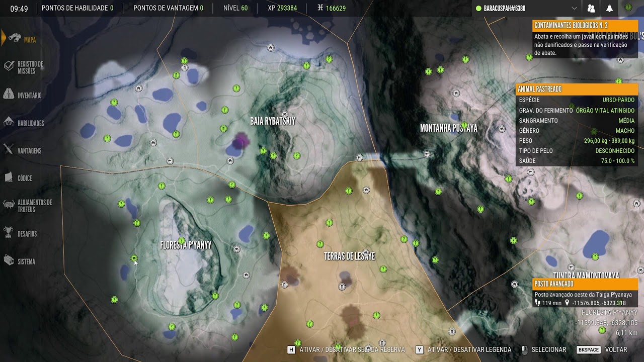Toggle reserve seal with the H key button
The image size is (644, 362).
290,349
